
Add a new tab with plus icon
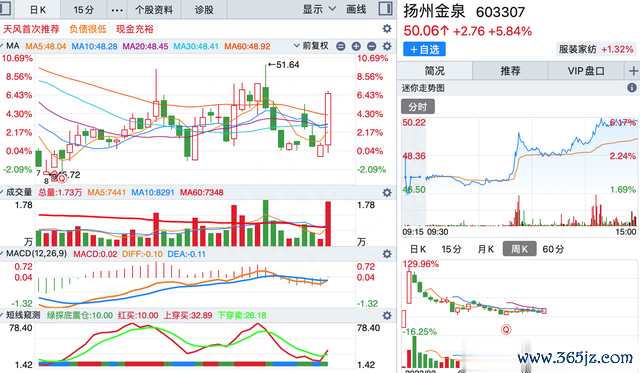pos(633,71)
